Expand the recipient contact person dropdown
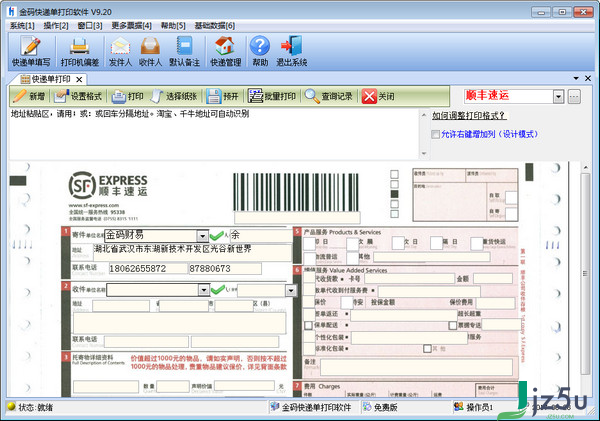This screenshot has width=600, height=421. click(291, 291)
